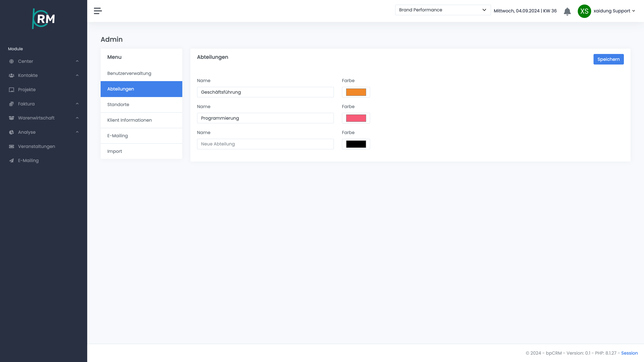This screenshot has height=362, width=644.
Task: Open Projekte module in sidebar
Action: pos(27,90)
